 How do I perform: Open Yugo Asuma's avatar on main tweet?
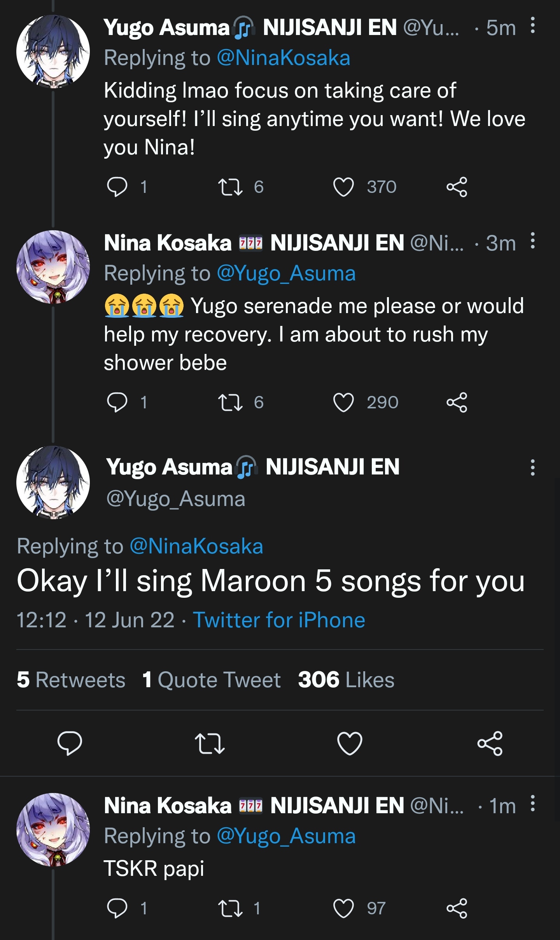[x=53, y=482]
